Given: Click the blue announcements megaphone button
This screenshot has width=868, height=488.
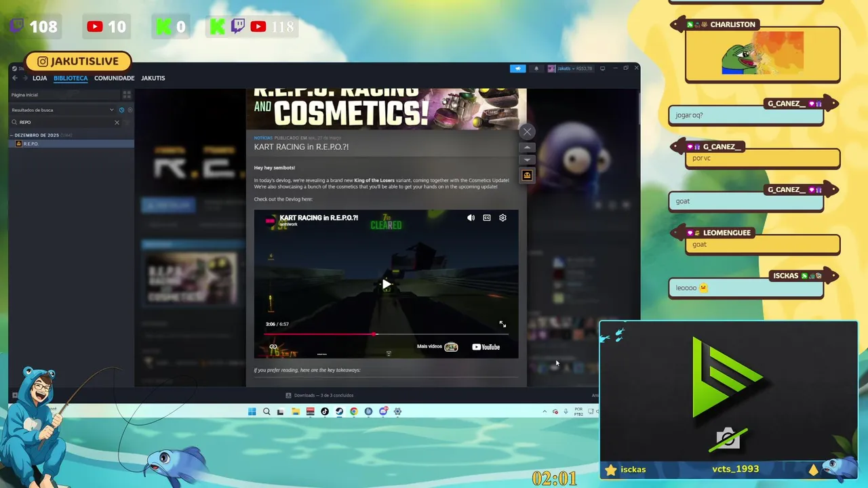Looking at the screenshot, I should (517, 68).
